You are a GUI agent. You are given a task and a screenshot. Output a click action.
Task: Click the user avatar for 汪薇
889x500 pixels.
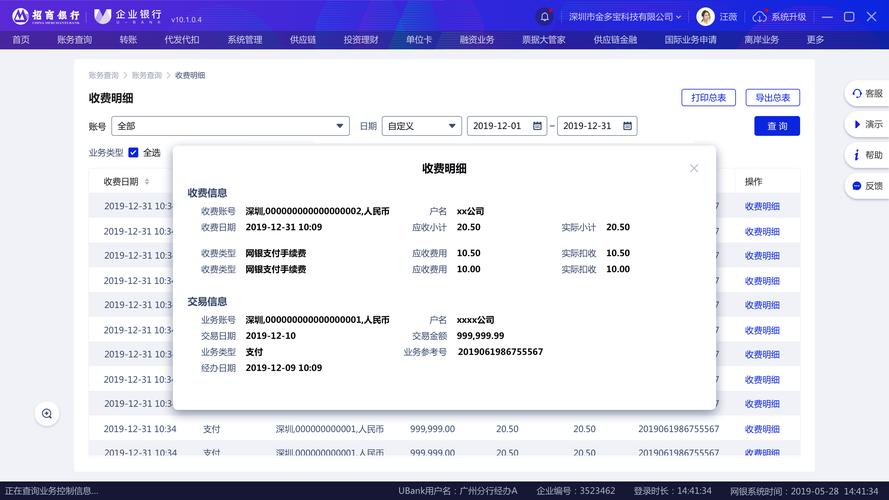705,16
